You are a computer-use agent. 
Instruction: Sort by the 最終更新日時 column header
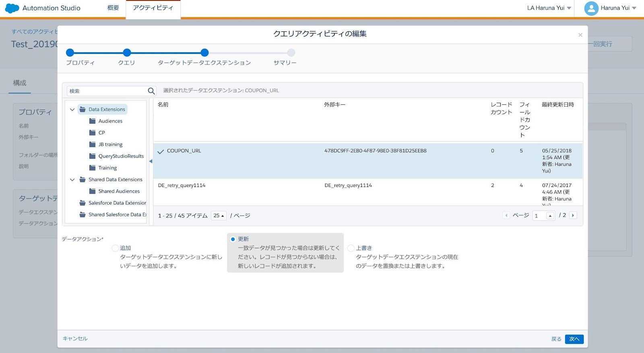tap(558, 105)
